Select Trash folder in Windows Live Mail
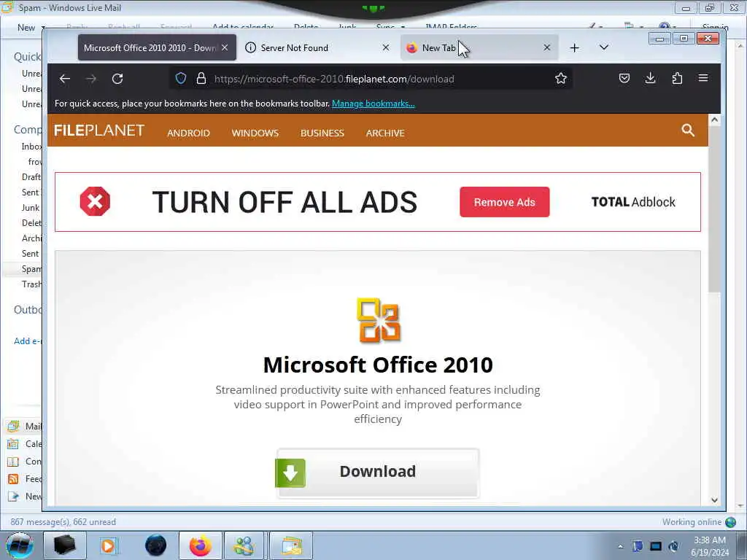 (x=31, y=284)
